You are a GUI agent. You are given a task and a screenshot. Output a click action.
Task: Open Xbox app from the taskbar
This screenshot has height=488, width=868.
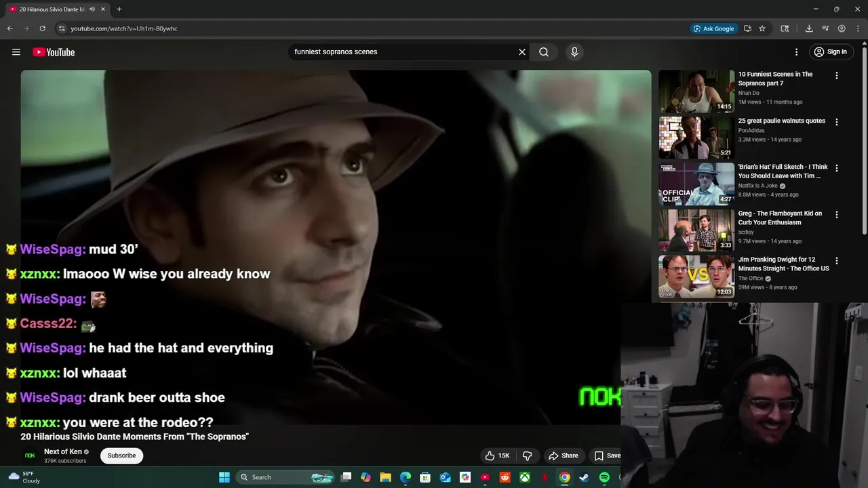pyautogui.click(x=525, y=477)
